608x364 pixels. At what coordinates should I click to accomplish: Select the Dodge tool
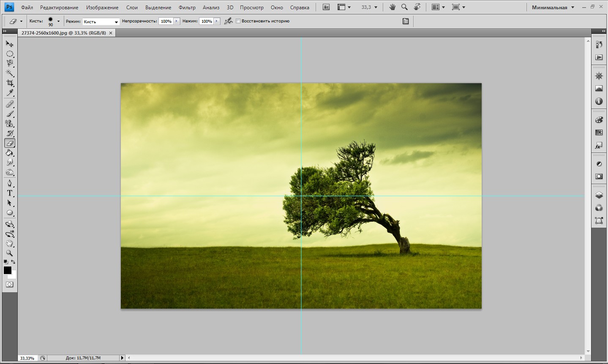click(x=9, y=172)
